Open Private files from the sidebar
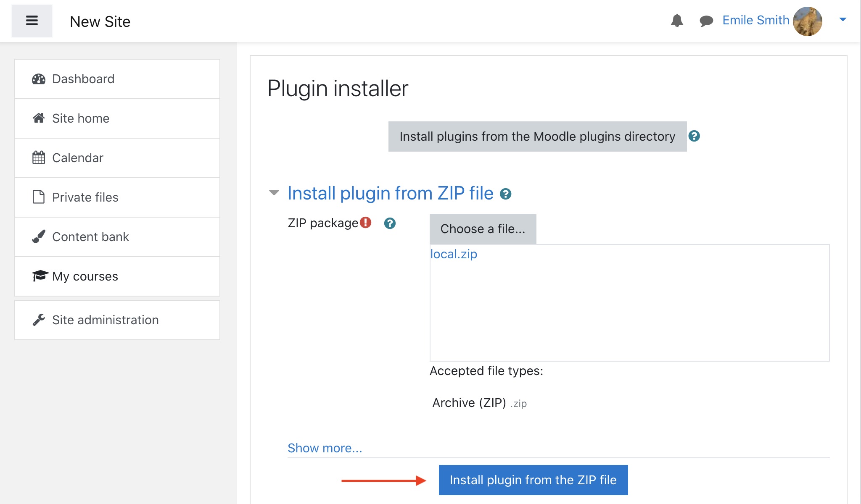The image size is (861, 504). [x=85, y=197]
